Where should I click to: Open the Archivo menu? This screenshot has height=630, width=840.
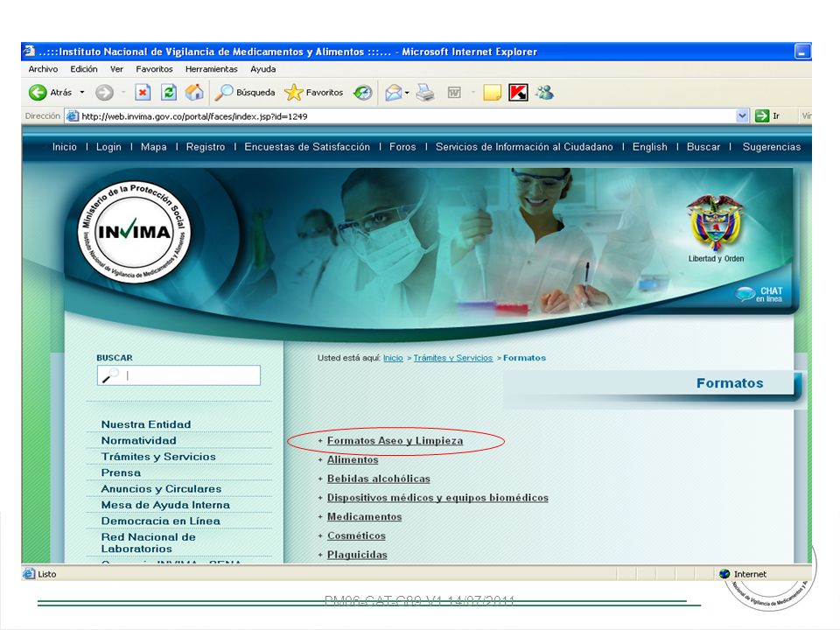tap(43, 69)
